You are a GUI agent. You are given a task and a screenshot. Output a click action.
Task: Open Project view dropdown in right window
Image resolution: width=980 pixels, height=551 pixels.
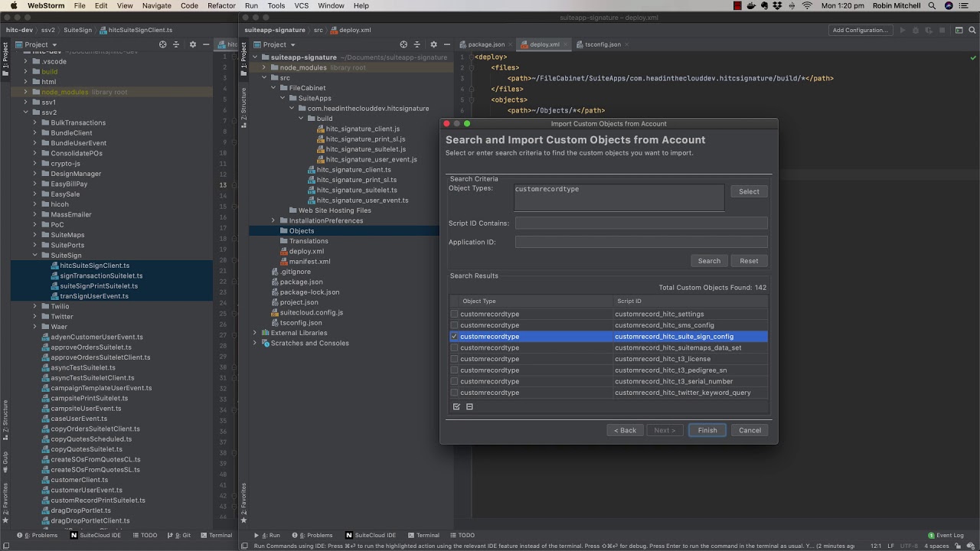[274, 44]
